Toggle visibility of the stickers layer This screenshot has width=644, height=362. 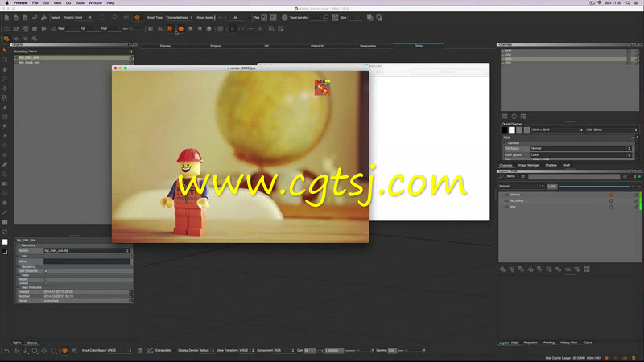[506, 195]
